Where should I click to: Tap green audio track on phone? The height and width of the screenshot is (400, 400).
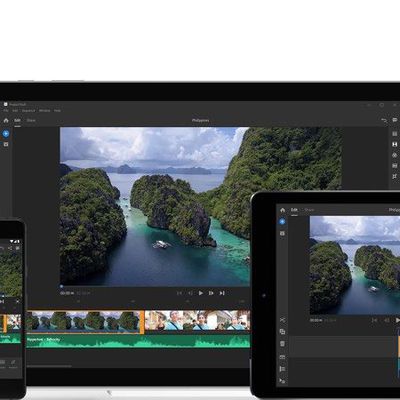point(11,339)
